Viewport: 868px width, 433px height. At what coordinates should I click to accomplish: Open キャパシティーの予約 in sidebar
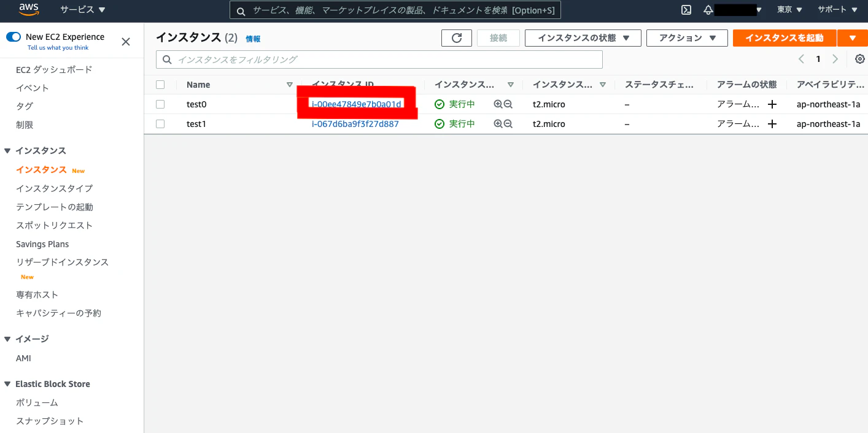pos(58,313)
